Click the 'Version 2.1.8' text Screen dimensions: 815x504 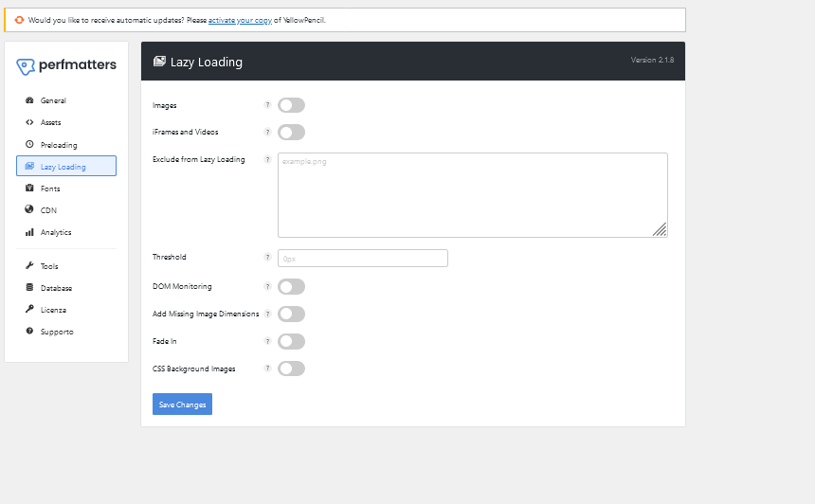pos(652,60)
